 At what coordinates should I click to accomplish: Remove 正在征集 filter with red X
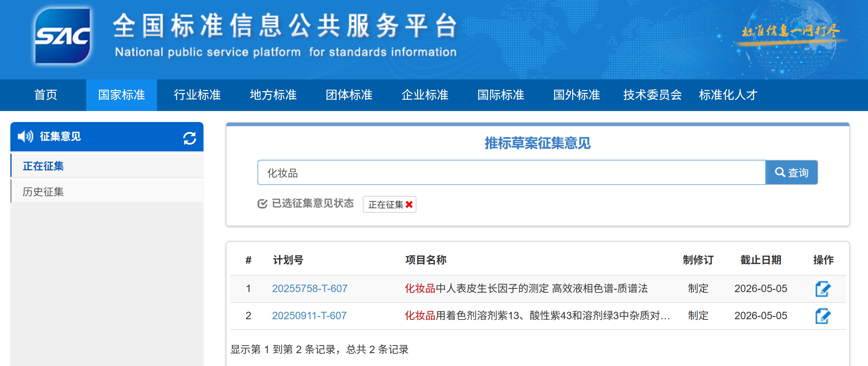tap(409, 204)
